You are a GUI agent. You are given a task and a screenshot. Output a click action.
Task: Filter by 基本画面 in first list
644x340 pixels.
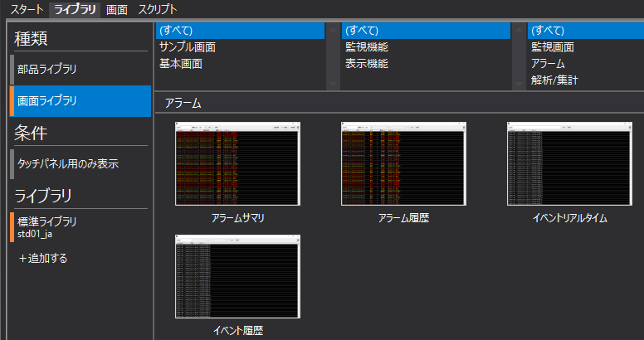tap(181, 64)
